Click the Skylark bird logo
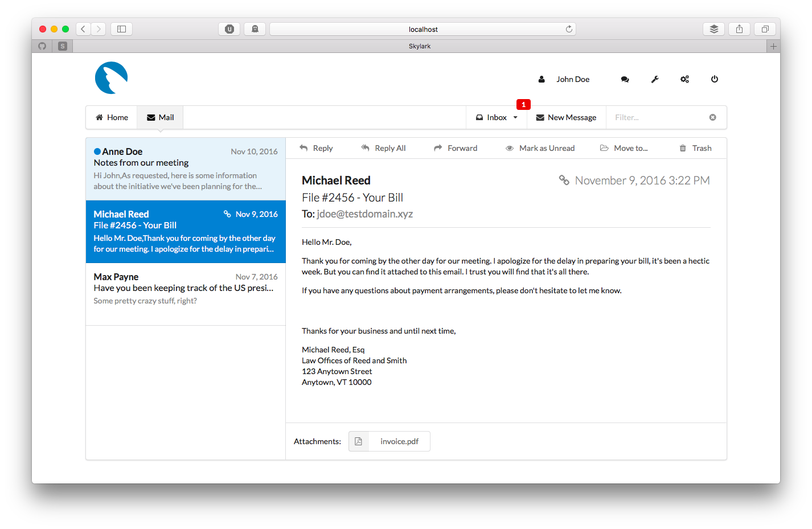 coord(111,78)
